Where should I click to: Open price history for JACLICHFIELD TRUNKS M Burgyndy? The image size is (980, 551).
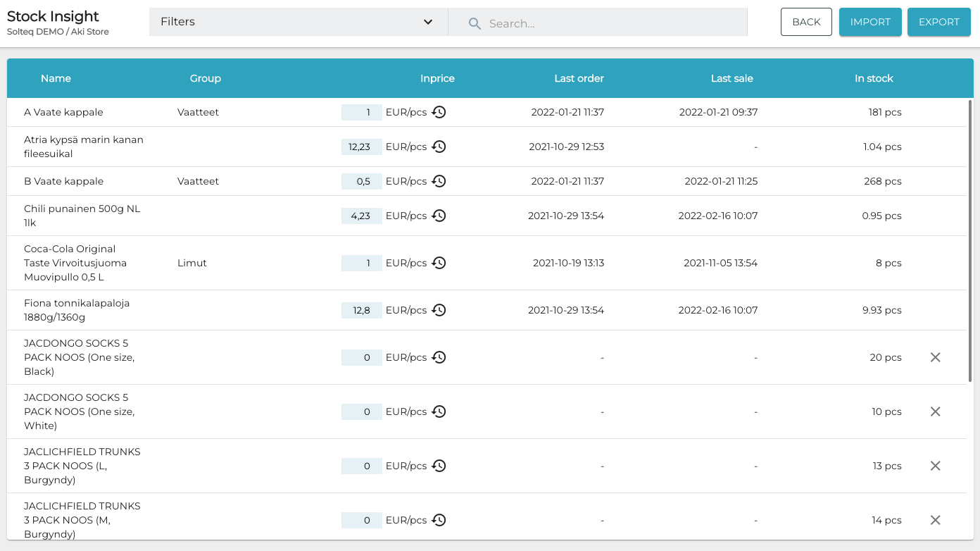click(x=439, y=520)
